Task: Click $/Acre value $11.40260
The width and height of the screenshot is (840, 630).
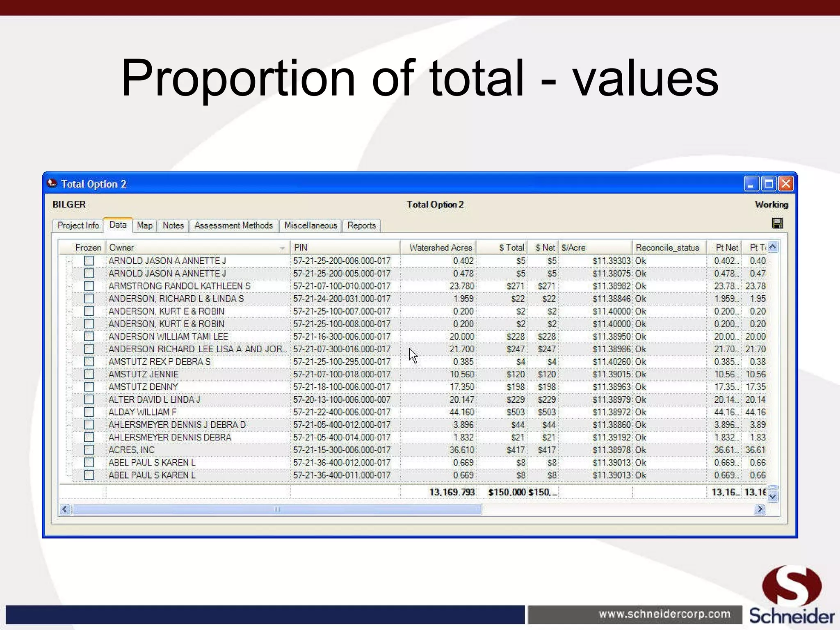Action: (x=611, y=361)
